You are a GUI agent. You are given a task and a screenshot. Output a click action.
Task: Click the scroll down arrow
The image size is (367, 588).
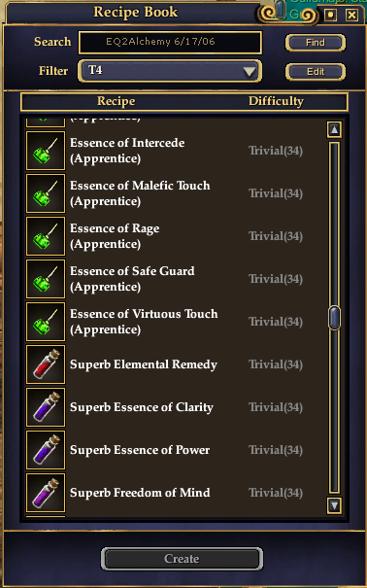(x=334, y=505)
